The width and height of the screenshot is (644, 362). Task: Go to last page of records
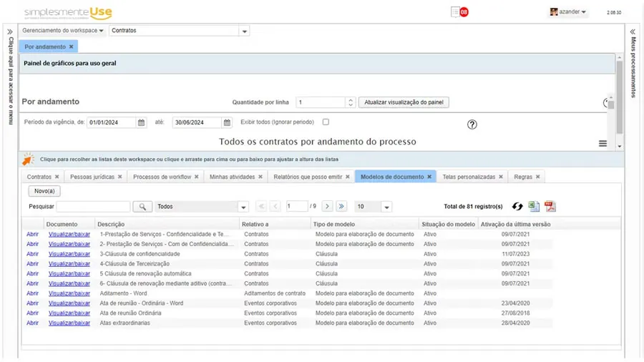pos(341,207)
